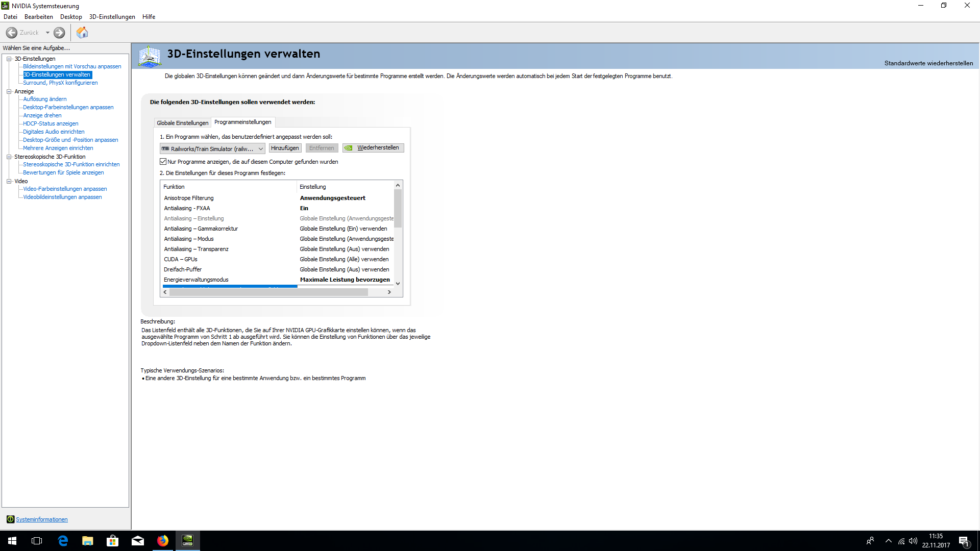This screenshot has height=551, width=980.
Task: Select 'Auflösung ändern' in the task tree
Action: coord(45,99)
